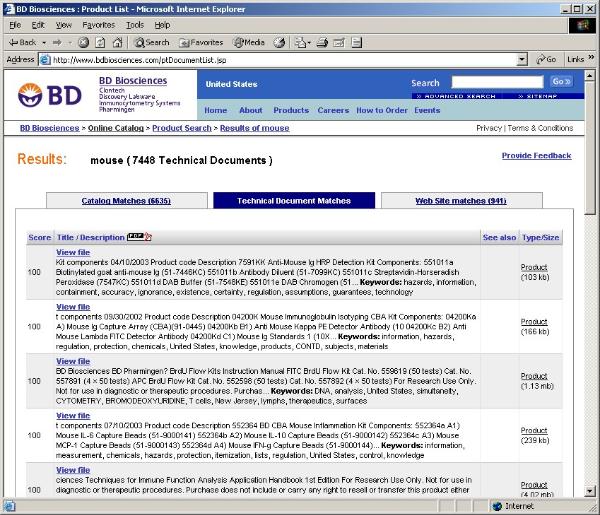Open the About nav link
600x515 pixels.
(x=251, y=110)
